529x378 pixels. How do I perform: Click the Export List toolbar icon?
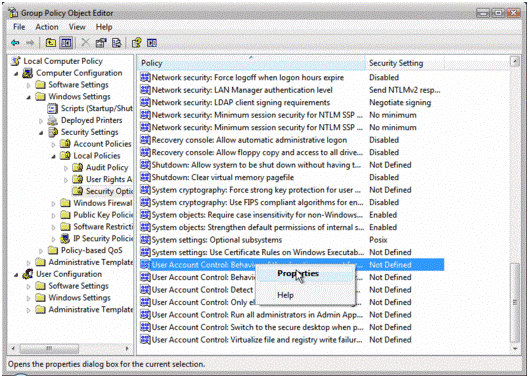coord(116,43)
